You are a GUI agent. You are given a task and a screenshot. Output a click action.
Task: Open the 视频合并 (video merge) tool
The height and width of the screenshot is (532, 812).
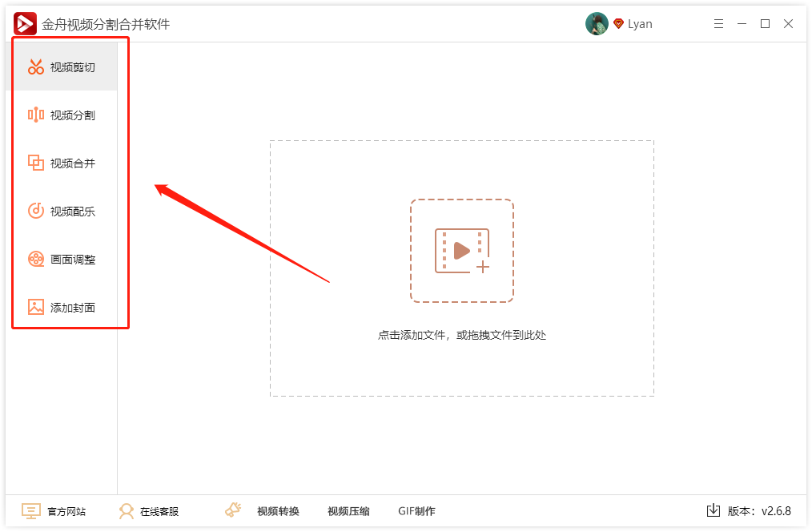click(60, 163)
